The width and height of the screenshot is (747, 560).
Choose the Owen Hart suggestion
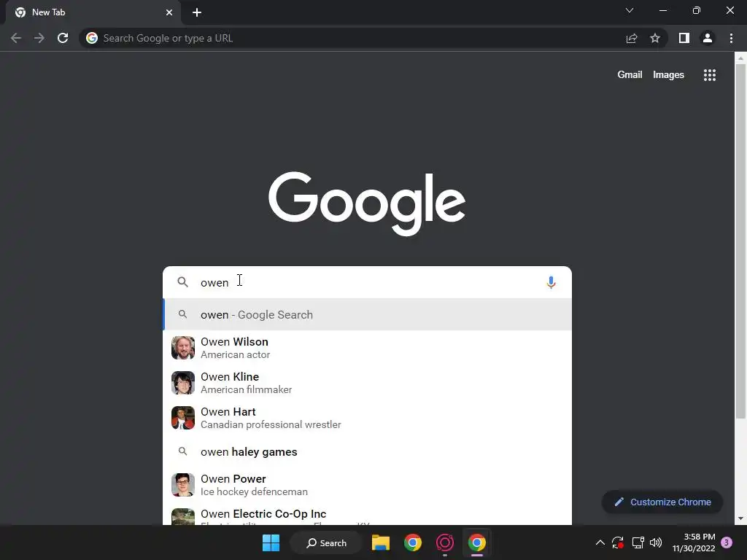368,418
